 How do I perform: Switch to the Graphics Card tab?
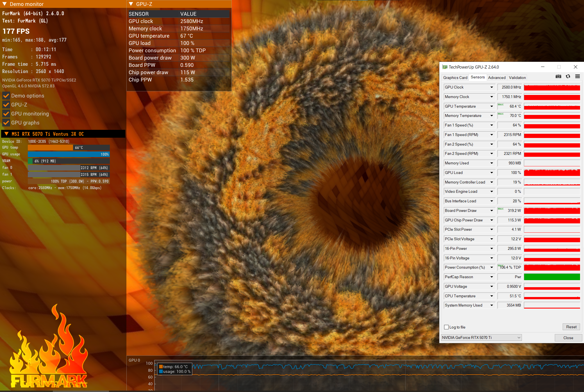click(455, 78)
